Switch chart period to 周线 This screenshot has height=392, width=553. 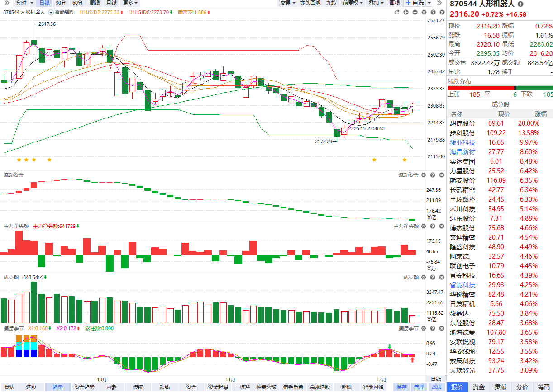tap(94, 3)
